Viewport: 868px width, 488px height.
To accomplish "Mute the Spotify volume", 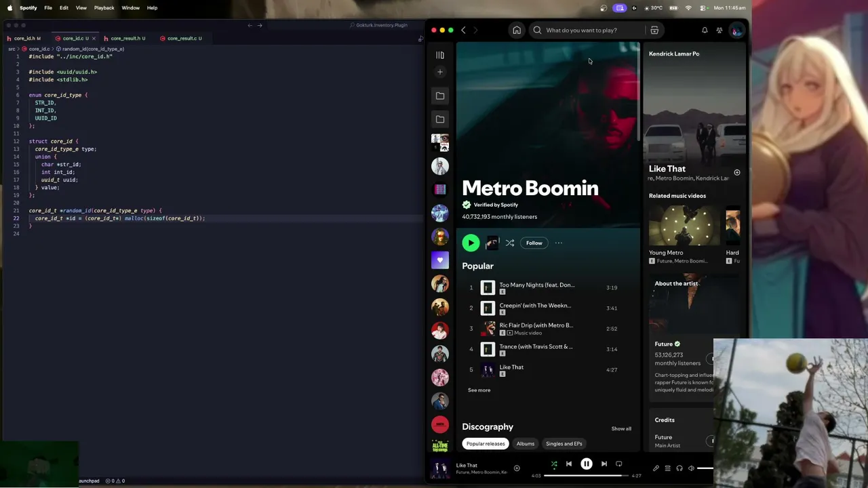I will (x=691, y=468).
